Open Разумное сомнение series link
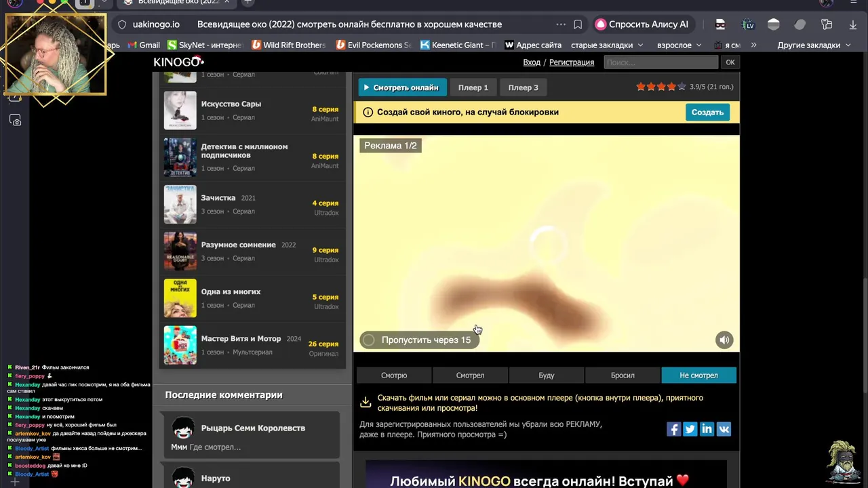The width and height of the screenshot is (868, 488). (x=238, y=245)
